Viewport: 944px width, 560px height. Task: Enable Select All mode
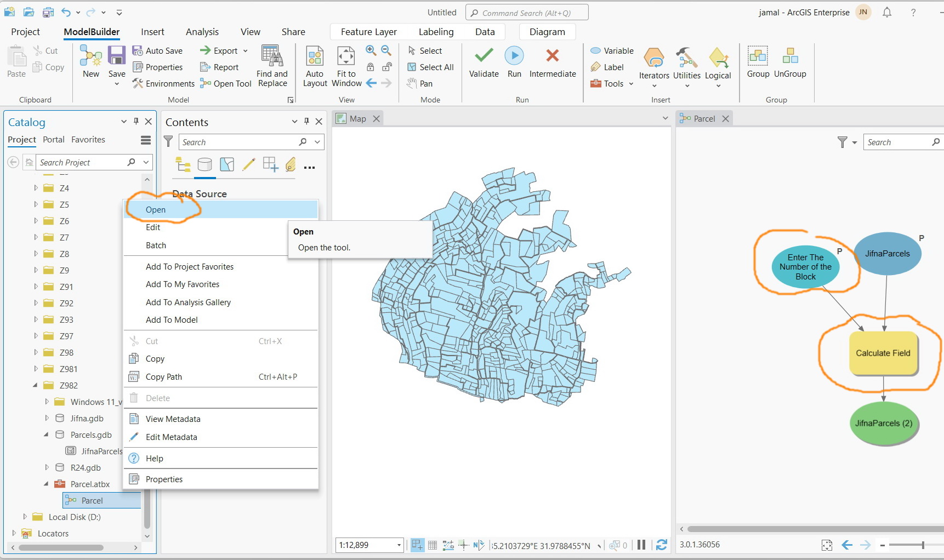pyautogui.click(x=430, y=67)
